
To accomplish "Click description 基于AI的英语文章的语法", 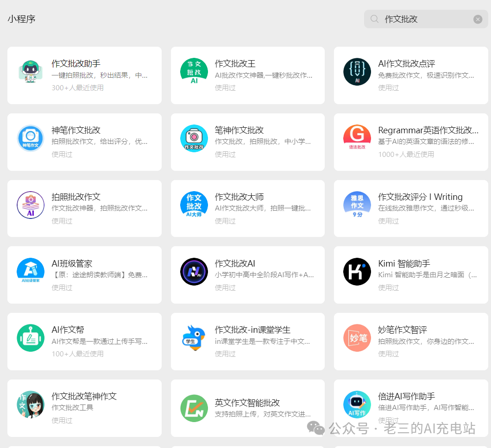I will [x=426, y=142].
